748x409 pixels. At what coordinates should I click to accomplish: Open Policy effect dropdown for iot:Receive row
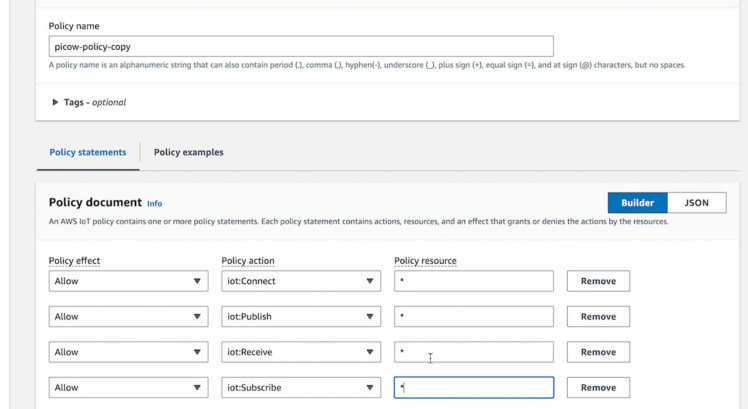click(x=128, y=352)
